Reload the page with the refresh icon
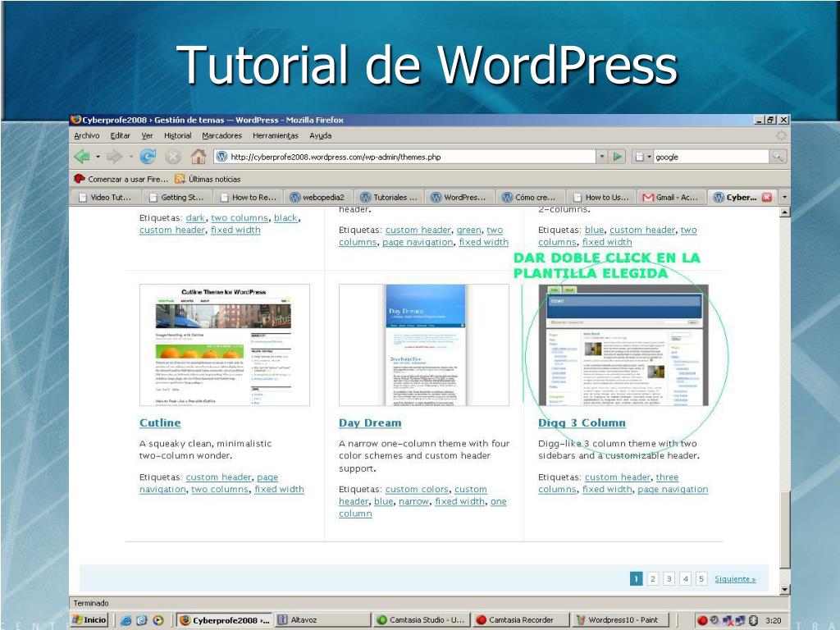The image size is (840, 630). click(148, 157)
